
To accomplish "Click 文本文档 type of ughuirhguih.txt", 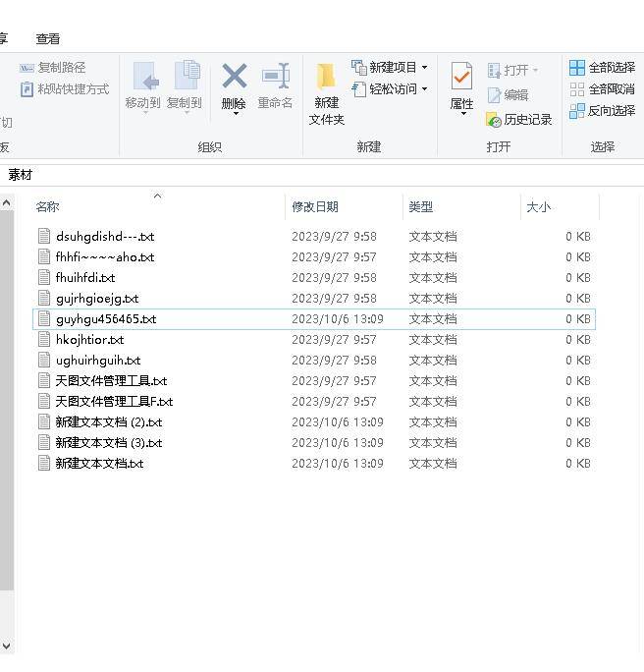I will (433, 360).
